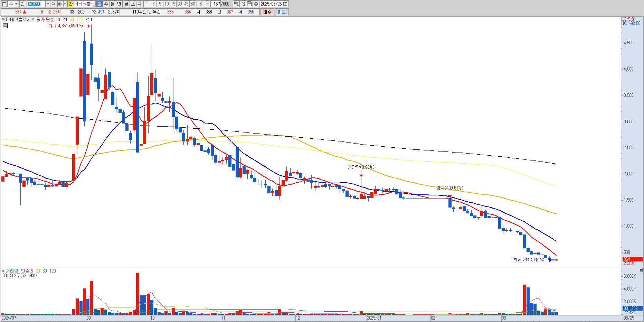
Task: Click the 043090 stock code field
Action: (x=36, y=4)
